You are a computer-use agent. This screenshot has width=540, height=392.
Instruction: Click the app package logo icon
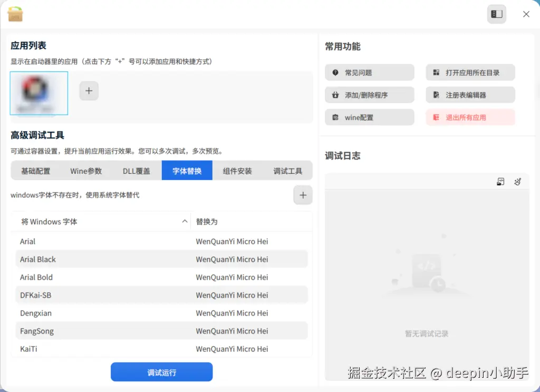coord(15,14)
